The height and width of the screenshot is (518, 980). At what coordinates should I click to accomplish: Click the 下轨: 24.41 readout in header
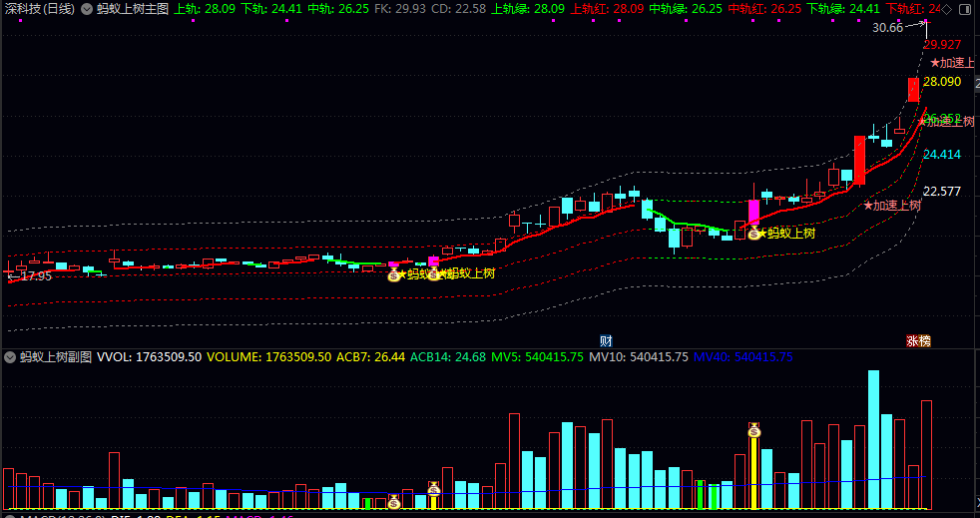271,9
